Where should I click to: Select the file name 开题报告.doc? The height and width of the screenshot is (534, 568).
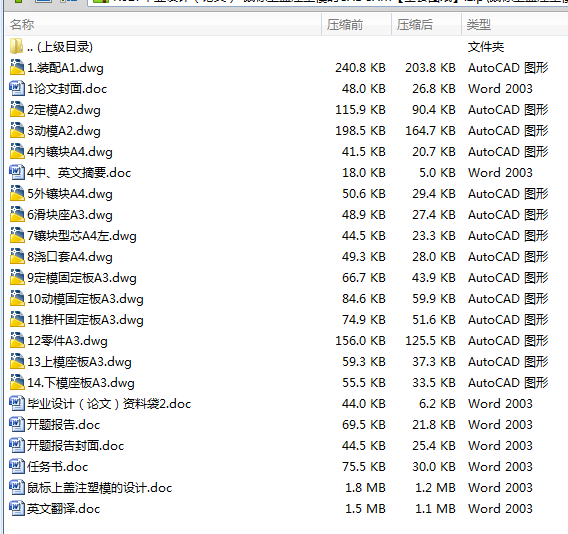point(64,425)
